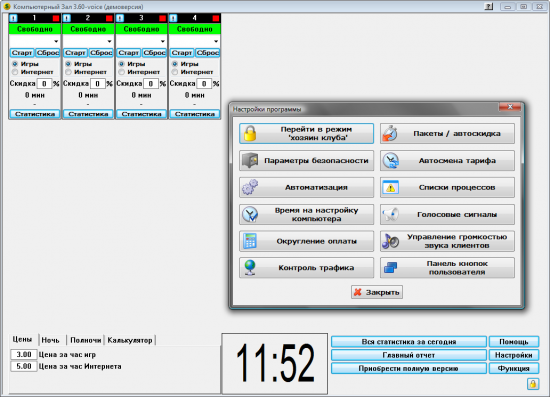Click the Помощь button
550x397 pixels.
click(x=514, y=342)
